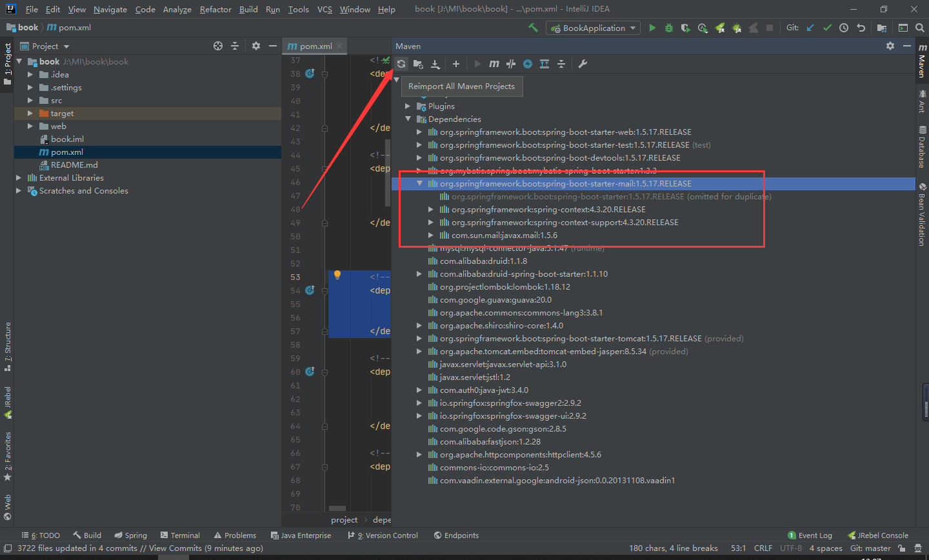Open the BookApplication run configuration dropdown
The height and width of the screenshot is (560, 929).
point(592,28)
